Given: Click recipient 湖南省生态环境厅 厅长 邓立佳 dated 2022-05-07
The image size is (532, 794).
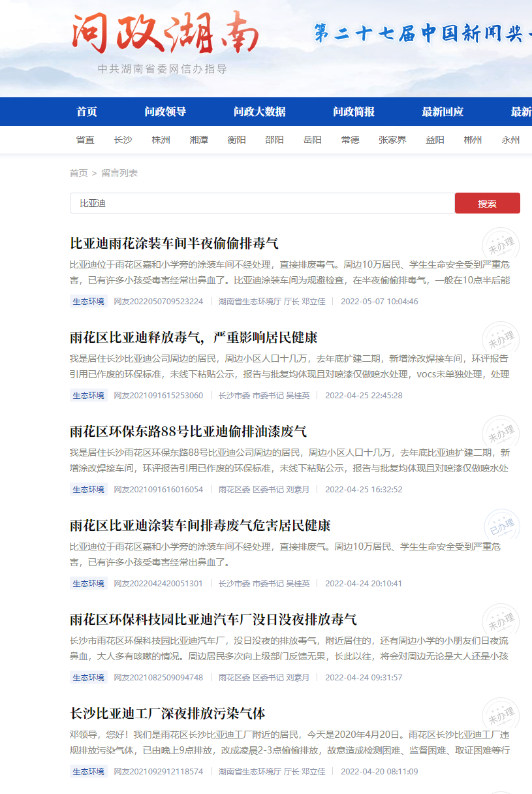Looking at the screenshot, I should [x=272, y=302].
